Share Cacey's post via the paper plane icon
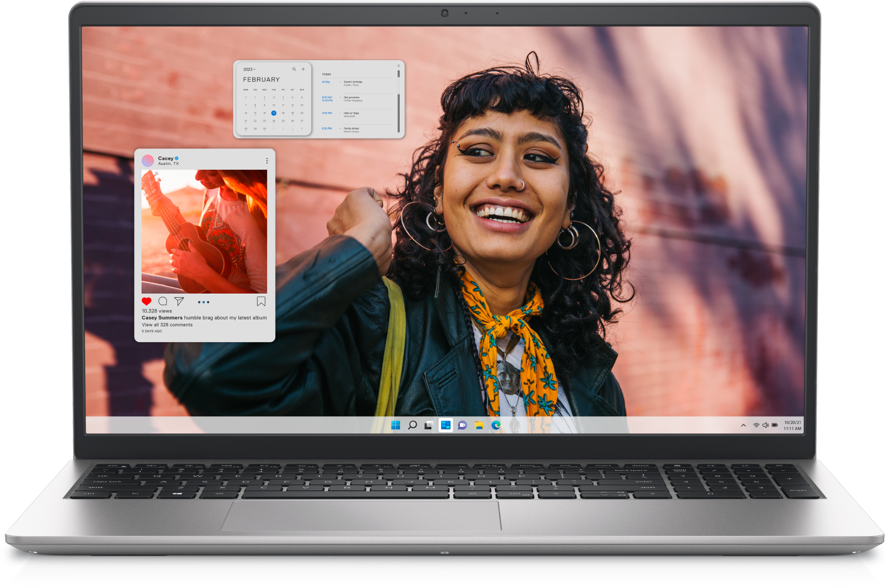The height and width of the screenshot is (588, 887). tap(179, 301)
